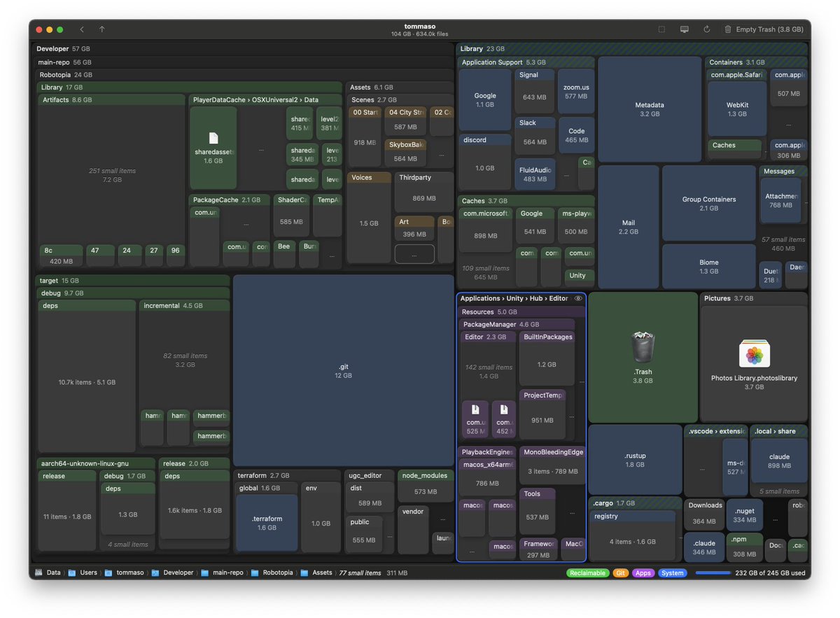Select the FluidAudio 483 MB block
Screen dimensions: 840x618
click(535, 174)
